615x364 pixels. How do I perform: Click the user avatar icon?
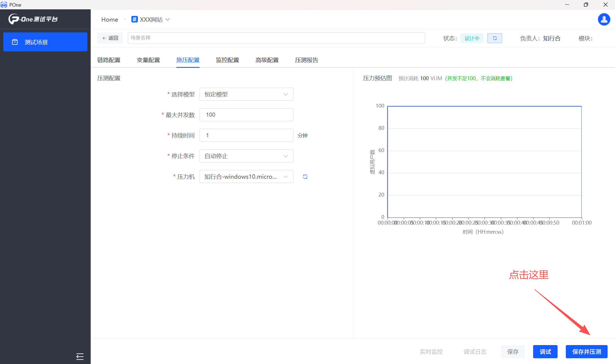604,19
